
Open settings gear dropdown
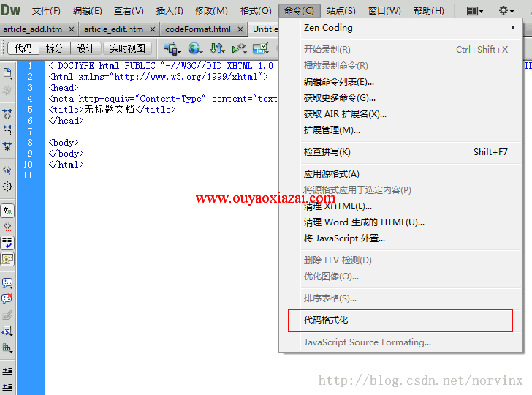point(506,11)
